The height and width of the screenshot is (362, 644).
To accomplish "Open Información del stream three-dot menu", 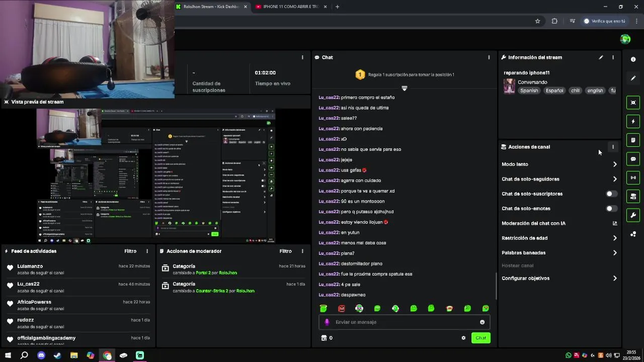I will [x=613, y=57].
